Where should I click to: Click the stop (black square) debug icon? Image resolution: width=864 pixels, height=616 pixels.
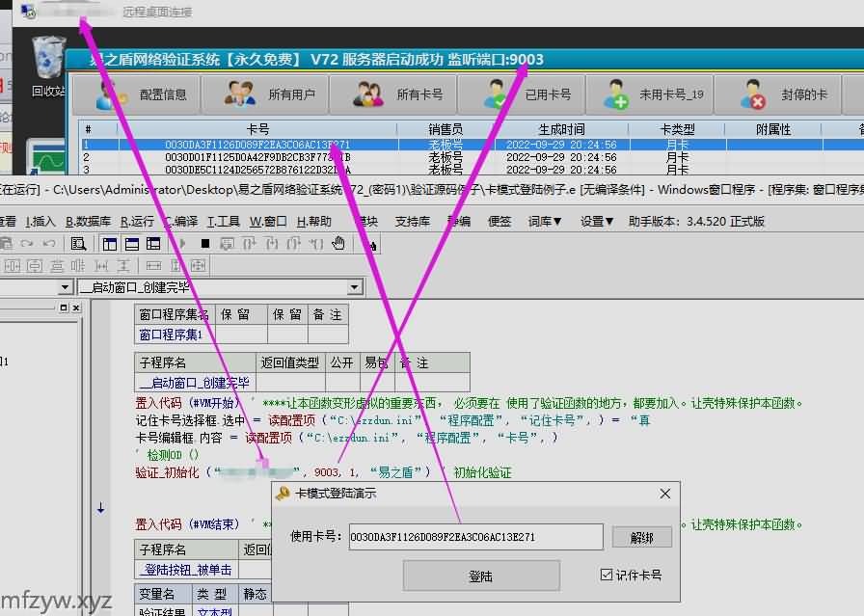[204, 244]
